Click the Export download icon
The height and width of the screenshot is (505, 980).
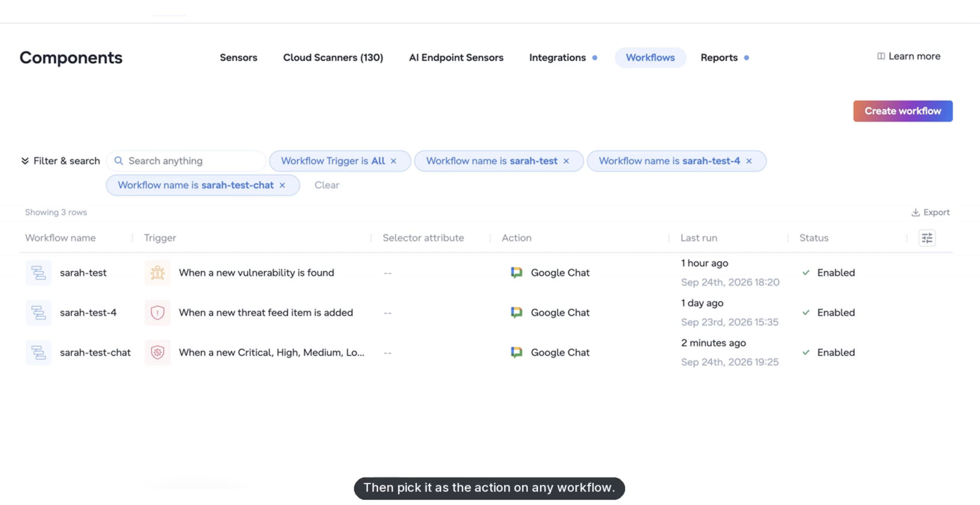tap(915, 212)
